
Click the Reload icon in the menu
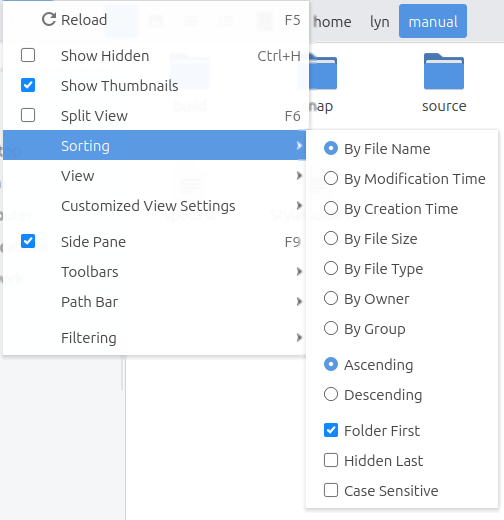(x=49, y=19)
